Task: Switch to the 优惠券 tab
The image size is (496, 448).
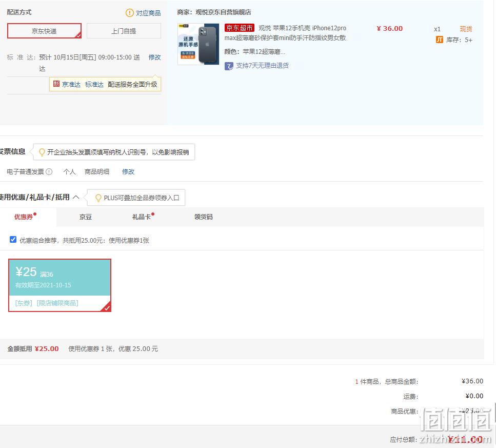Action: click(24, 217)
